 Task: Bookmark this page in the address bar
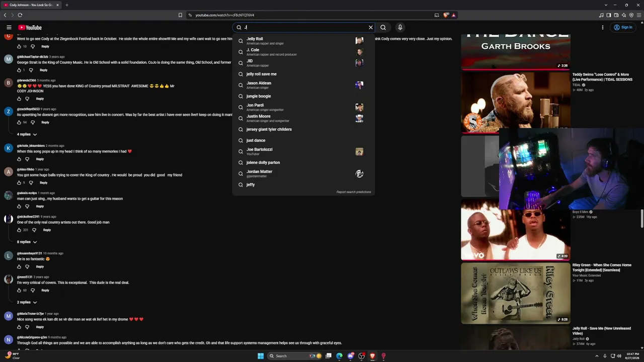pos(180,15)
